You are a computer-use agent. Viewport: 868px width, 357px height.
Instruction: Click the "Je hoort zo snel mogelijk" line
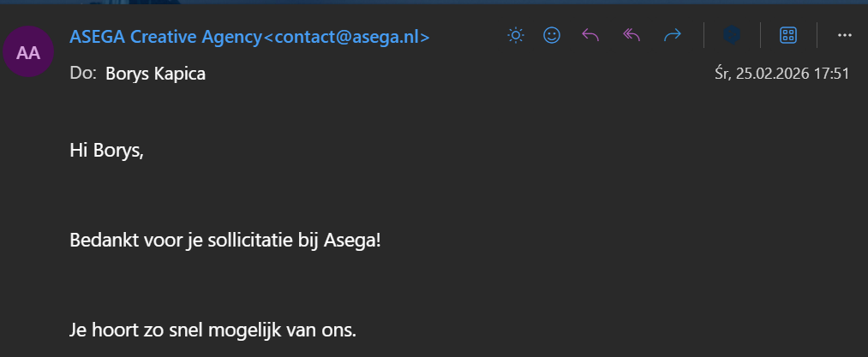coord(213,329)
